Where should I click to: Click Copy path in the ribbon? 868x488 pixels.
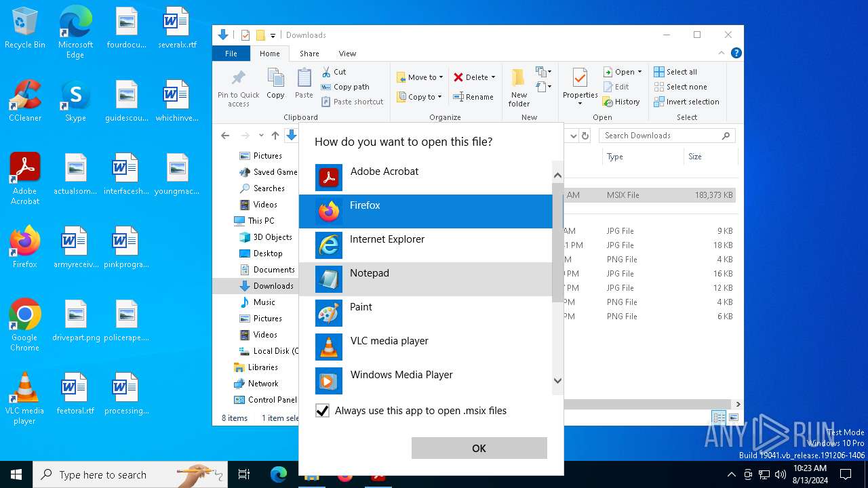(x=345, y=87)
